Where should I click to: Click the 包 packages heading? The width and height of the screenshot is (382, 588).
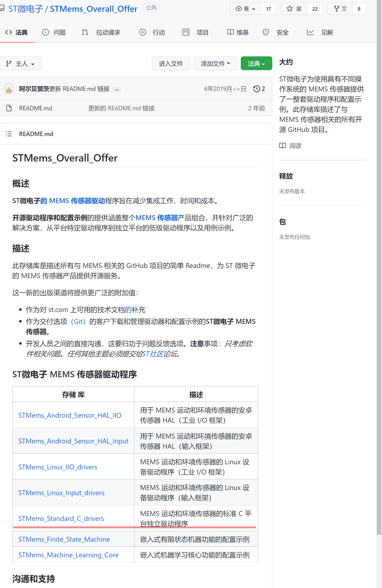tap(283, 222)
